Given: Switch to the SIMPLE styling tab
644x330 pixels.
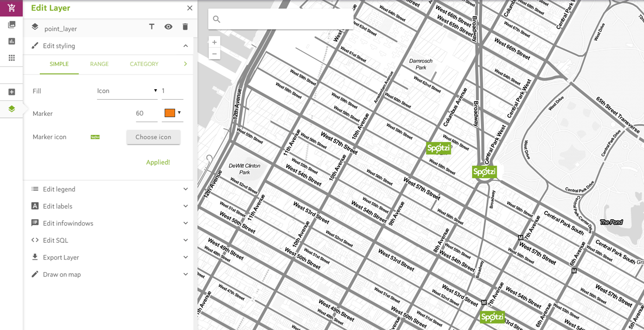Looking at the screenshot, I should pos(59,64).
